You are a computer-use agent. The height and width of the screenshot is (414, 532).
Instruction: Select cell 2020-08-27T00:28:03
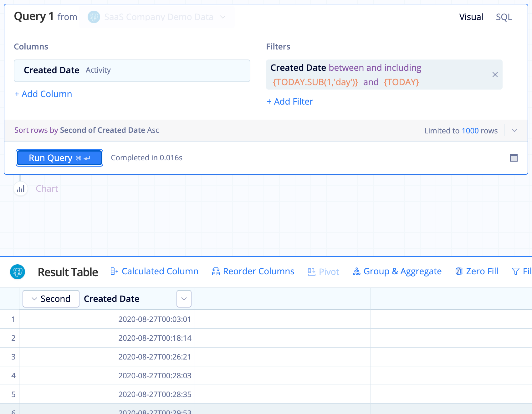[107, 376]
